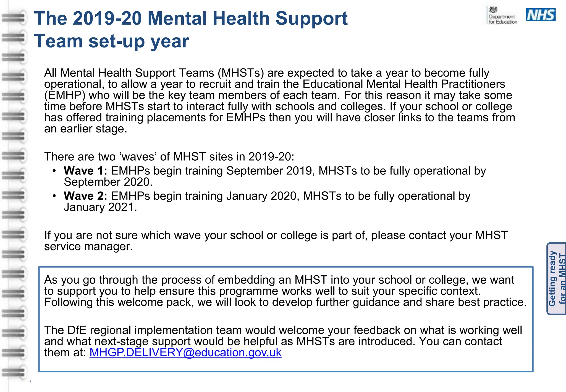This screenshot has height=392, width=566.
Task: Click the top spiral binding ring
Action: [x=14, y=18]
